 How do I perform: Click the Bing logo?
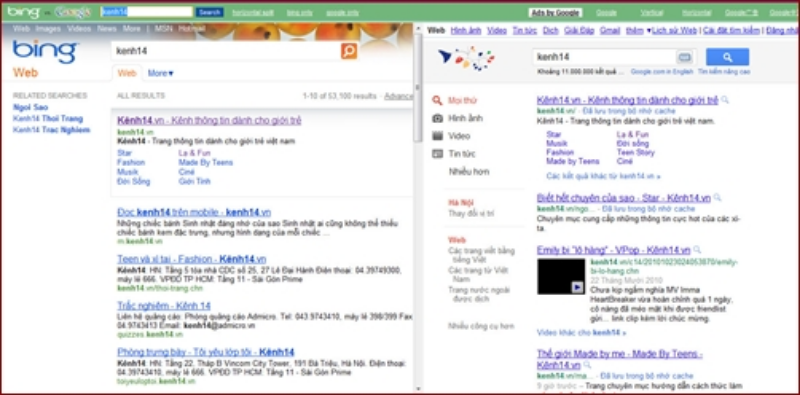(45, 52)
